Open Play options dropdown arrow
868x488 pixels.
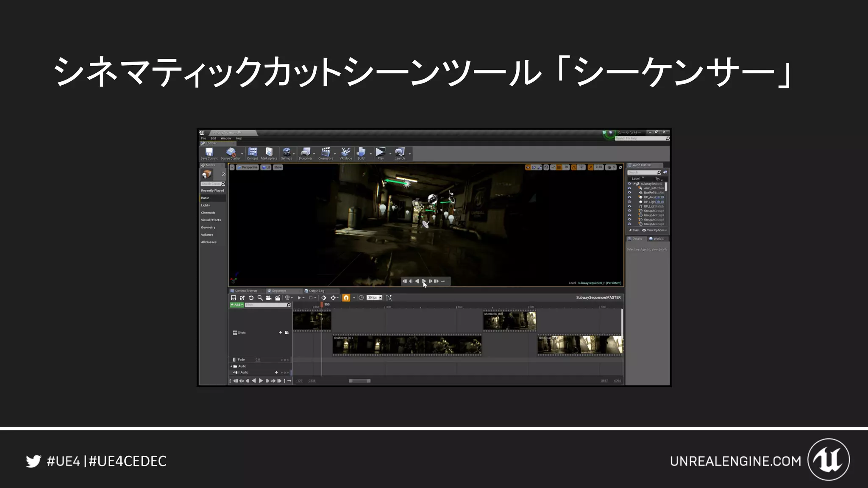390,154
